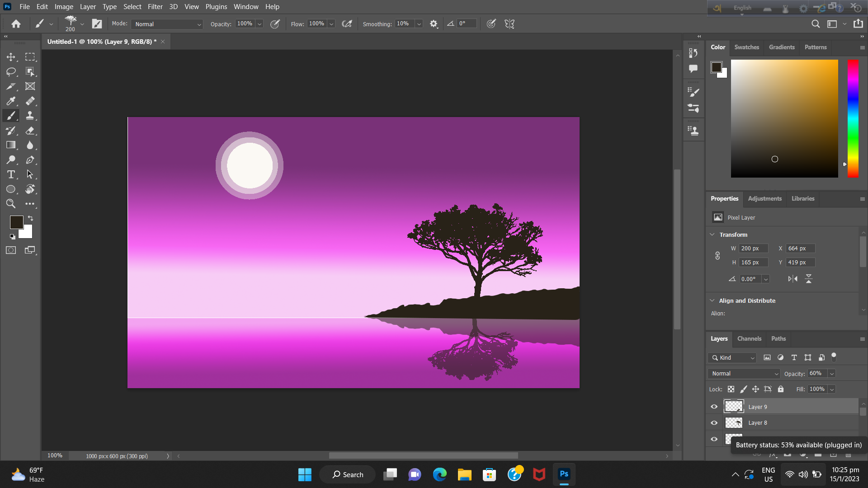Viewport: 868px width, 488px height.
Task: Select the Move tool
Action: point(11,57)
